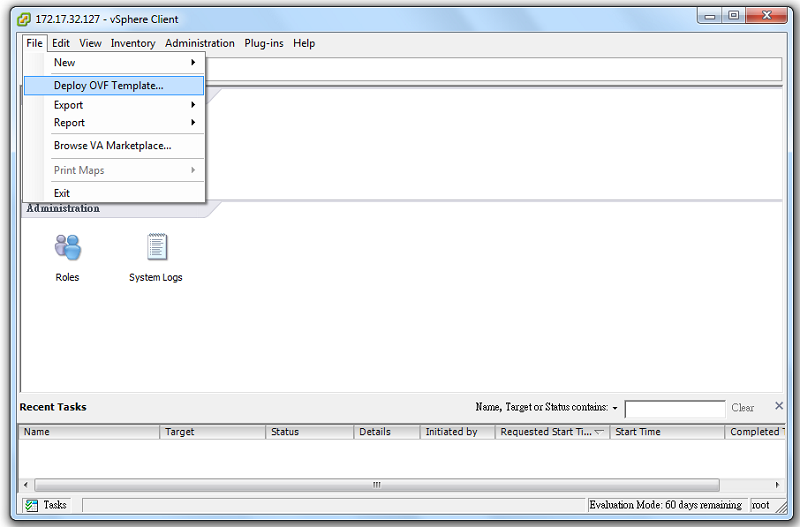Open the Inventory menu
Image resolution: width=800 pixels, height=527 pixels.
133,43
